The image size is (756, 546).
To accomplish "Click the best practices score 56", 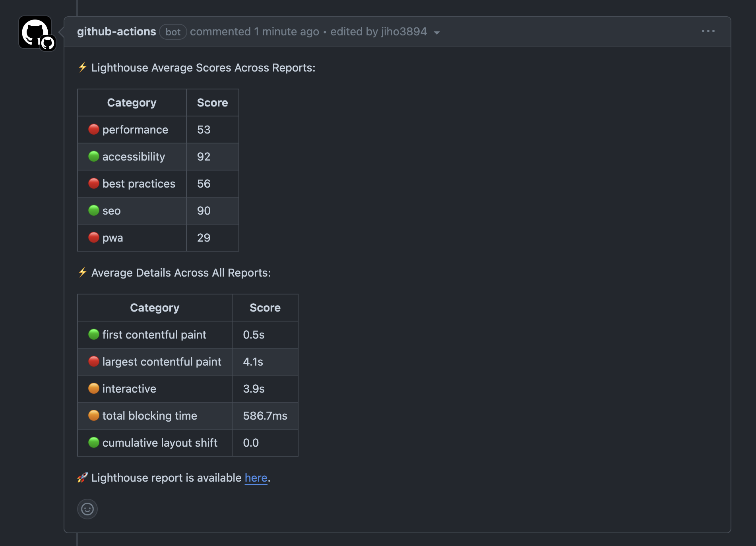I will coord(204,184).
